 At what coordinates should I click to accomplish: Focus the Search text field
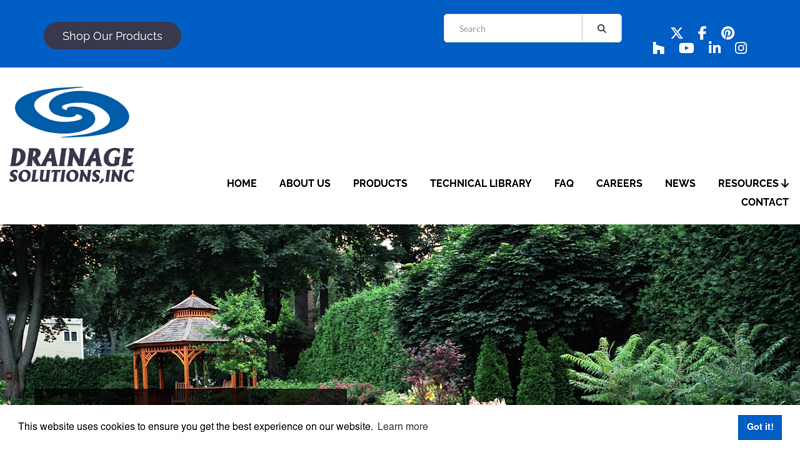[x=513, y=29]
